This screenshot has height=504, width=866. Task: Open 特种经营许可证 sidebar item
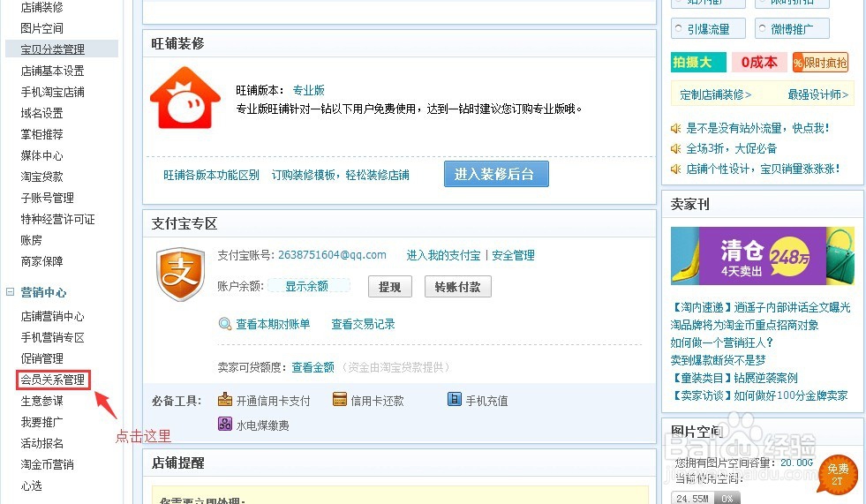(58, 219)
